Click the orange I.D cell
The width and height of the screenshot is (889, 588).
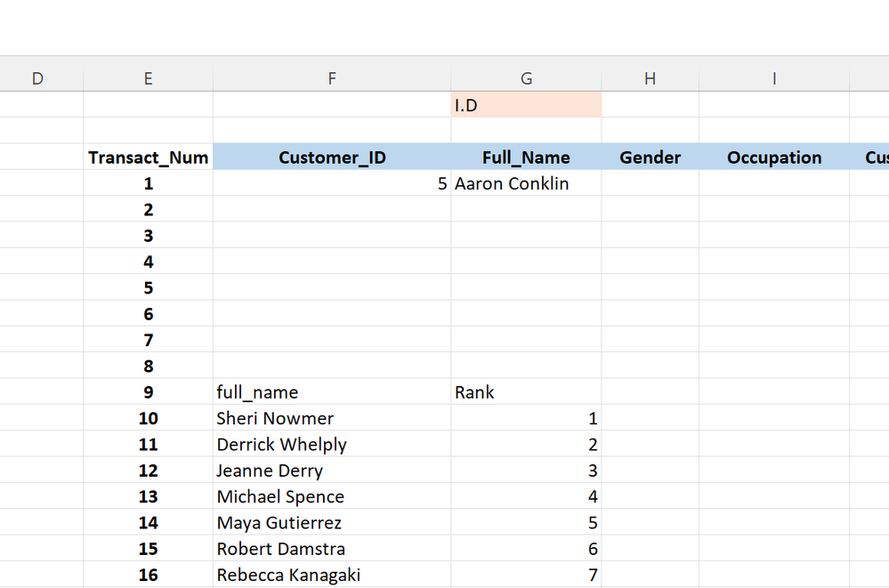[x=526, y=104]
